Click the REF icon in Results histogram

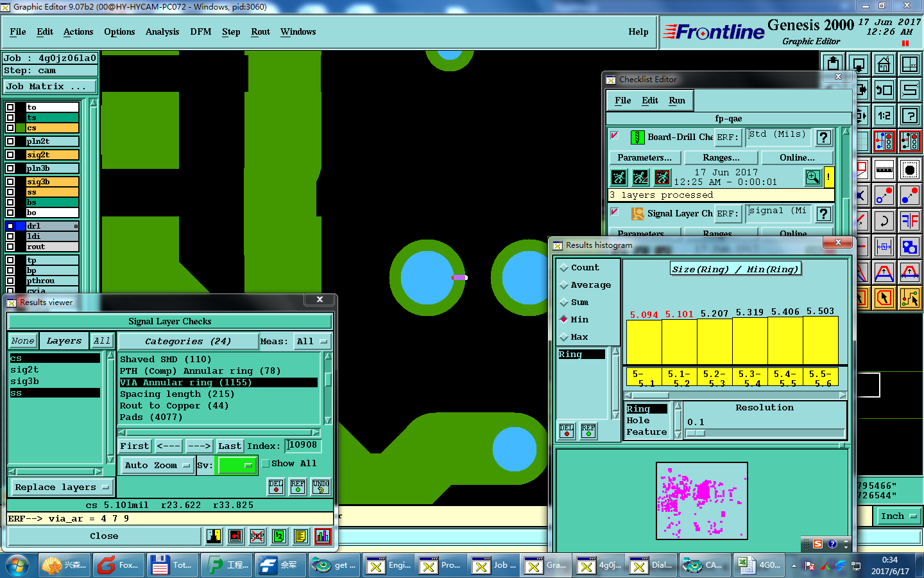(588, 431)
